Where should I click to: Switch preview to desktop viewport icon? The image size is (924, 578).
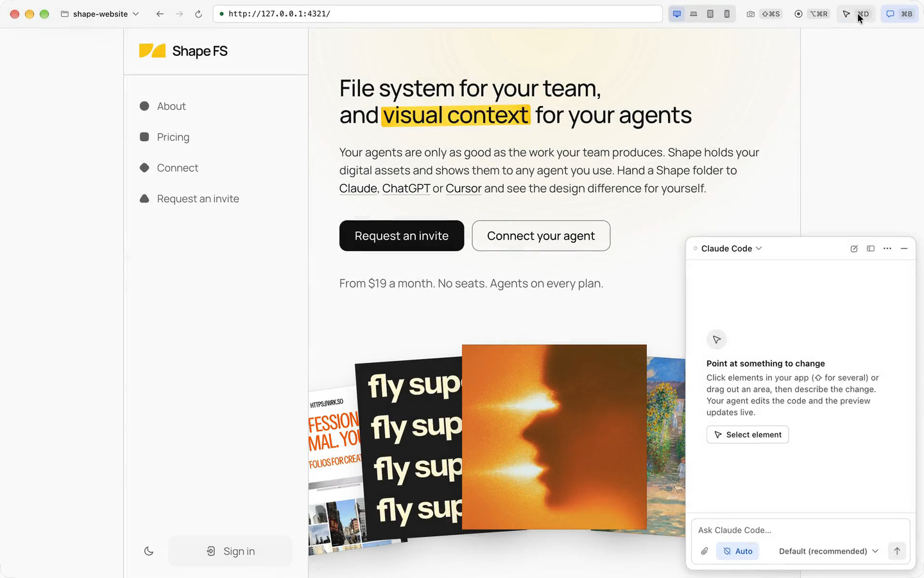coord(677,13)
